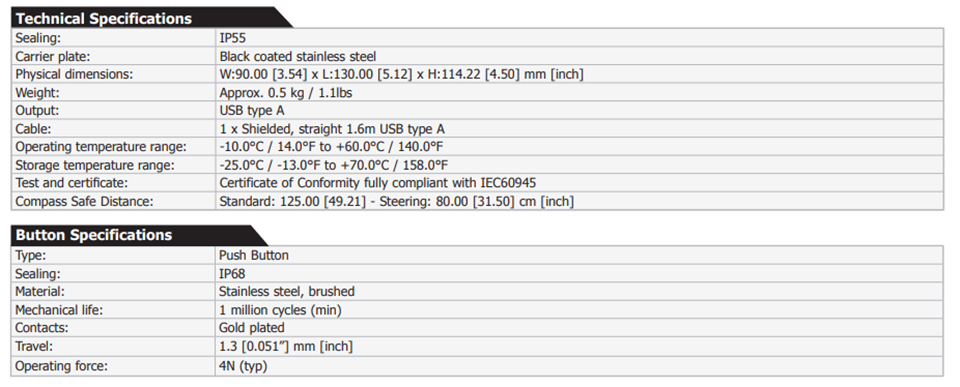Click the Carrier plate label
Screen dimensions: 960x387
click(x=53, y=56)
